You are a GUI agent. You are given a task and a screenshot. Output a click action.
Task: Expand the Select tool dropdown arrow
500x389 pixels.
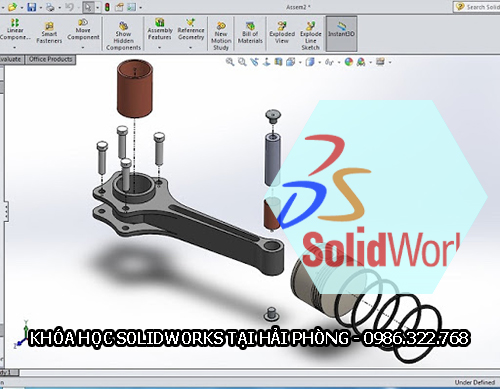pos(97,7)
